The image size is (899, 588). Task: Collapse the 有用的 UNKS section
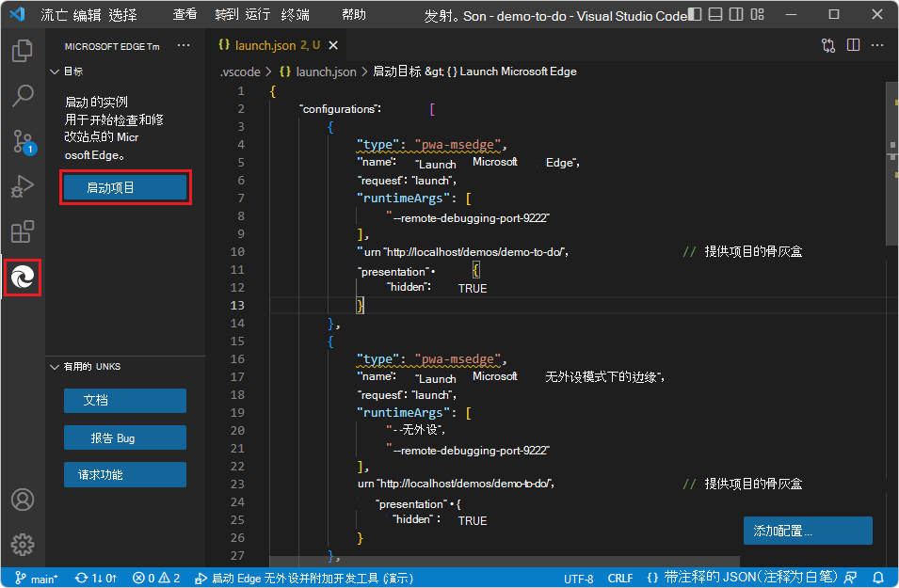55,367
